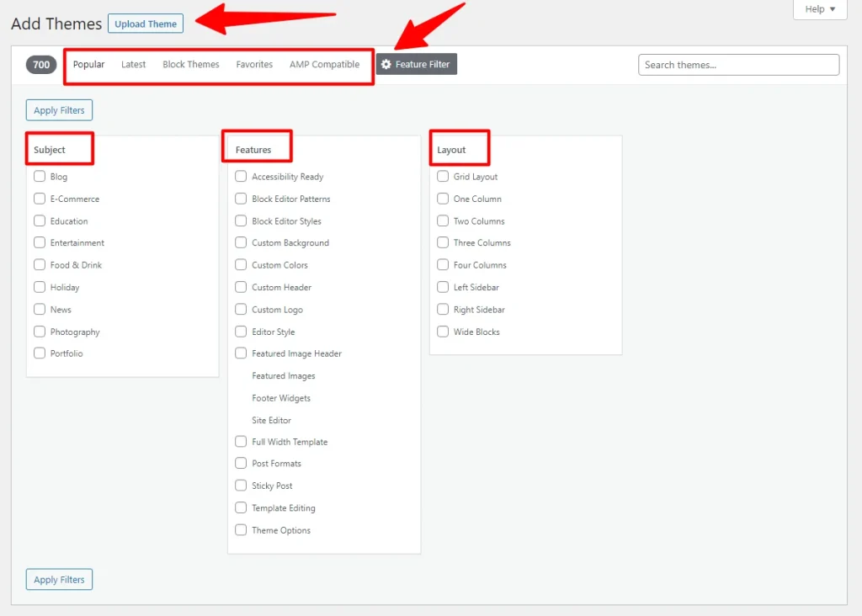The width and height of the screenshot is (862, 616).
Task: Check the Left Sidebar layout option
Action: [443, 287]
